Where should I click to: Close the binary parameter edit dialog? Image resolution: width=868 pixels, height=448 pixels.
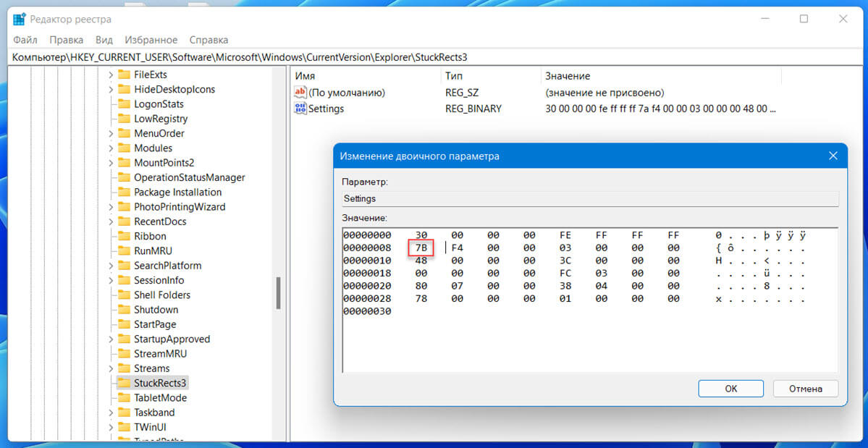833,156
